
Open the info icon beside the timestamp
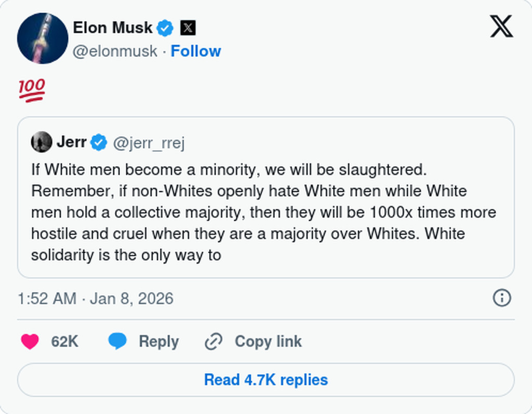click(501, 298)
